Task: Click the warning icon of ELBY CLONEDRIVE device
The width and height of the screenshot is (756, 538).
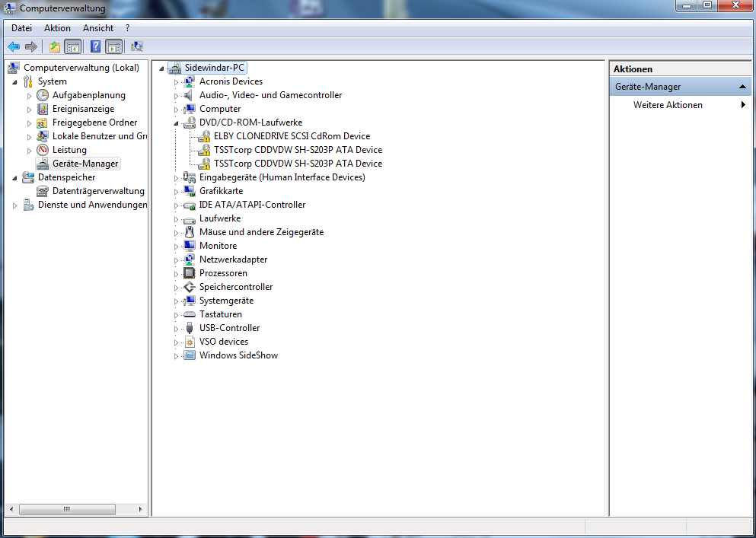Action: pos(205,136)
